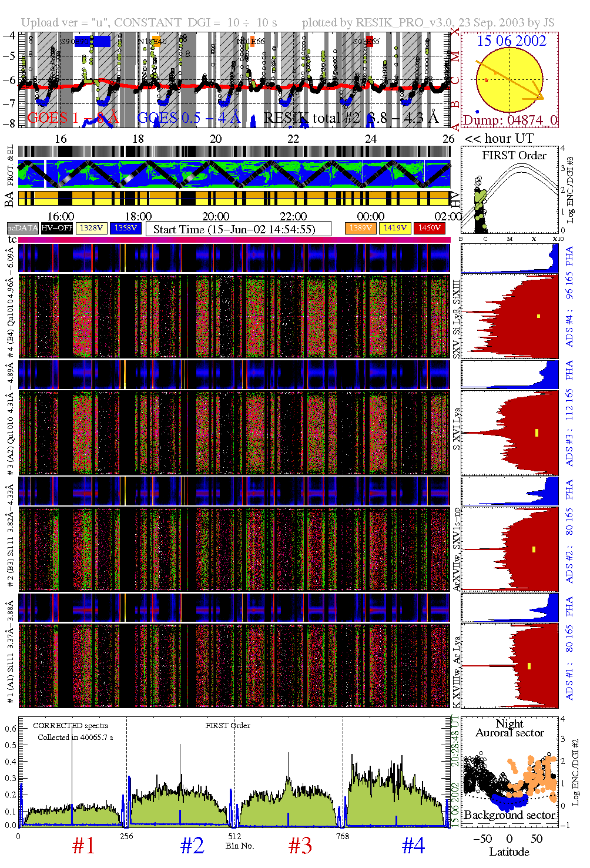Image resolution: width=590 pixels, height=868 pixels.
Task: Open the FIRST Order scatter plot
Action: [x=509, y=190]
